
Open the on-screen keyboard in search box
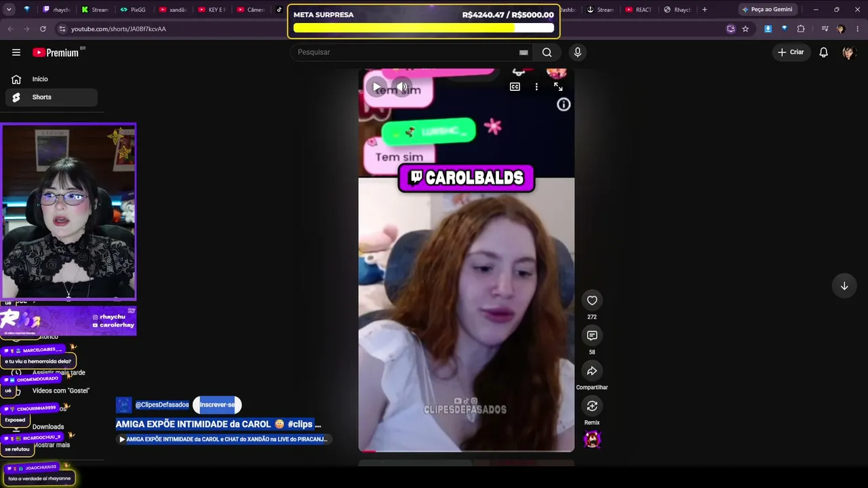pos(524,52)
